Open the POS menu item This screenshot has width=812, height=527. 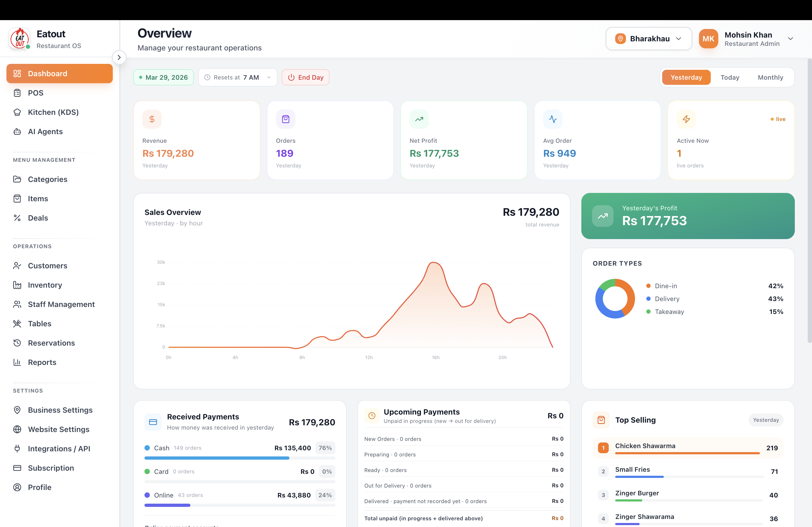pos(35,93)
